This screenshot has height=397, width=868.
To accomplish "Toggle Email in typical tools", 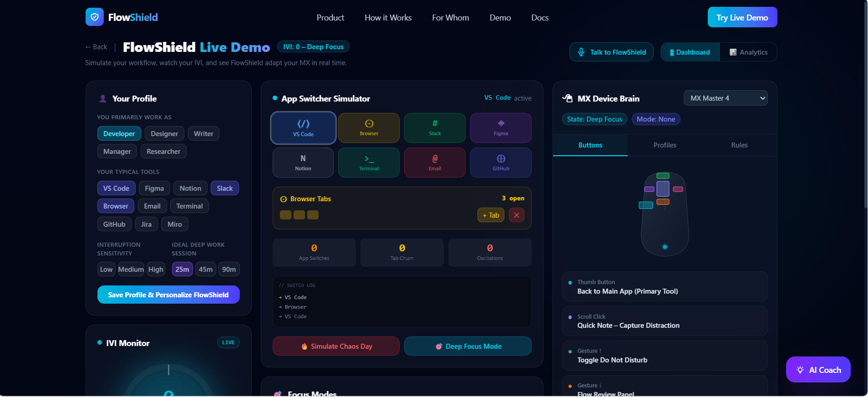I will (152, 206).
